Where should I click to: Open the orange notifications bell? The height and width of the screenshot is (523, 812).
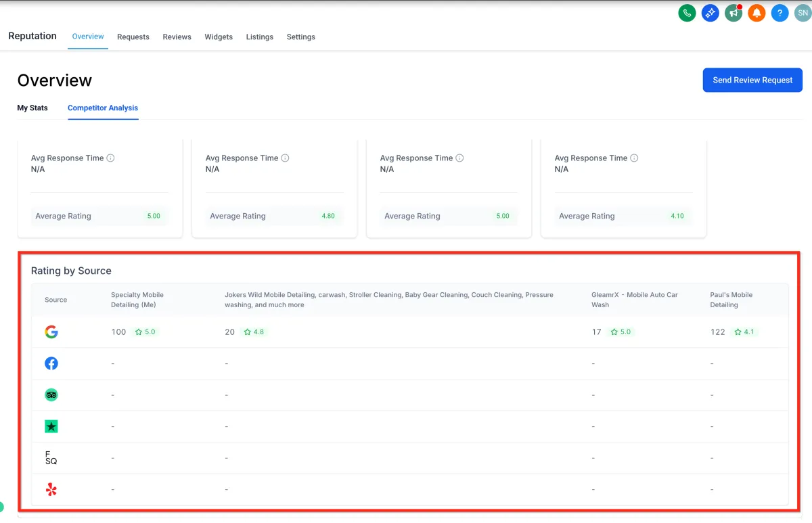(757, 13)
